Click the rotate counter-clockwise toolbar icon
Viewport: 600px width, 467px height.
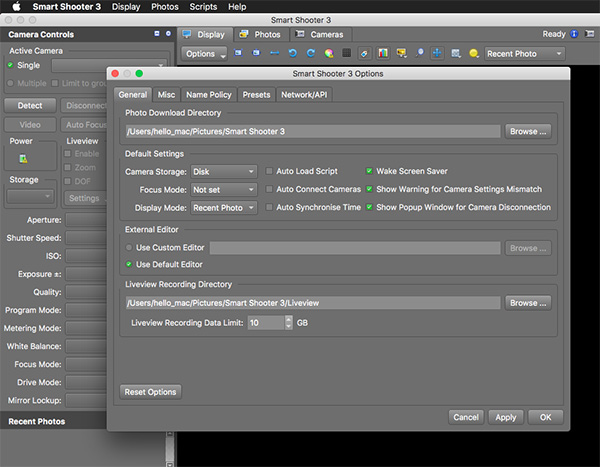291,53
